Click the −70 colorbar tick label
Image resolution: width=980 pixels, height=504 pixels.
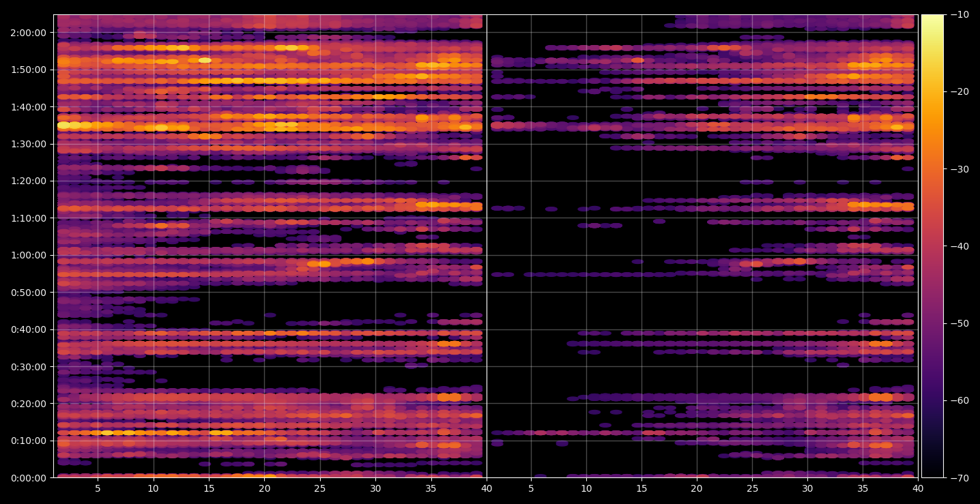[960, 477]
